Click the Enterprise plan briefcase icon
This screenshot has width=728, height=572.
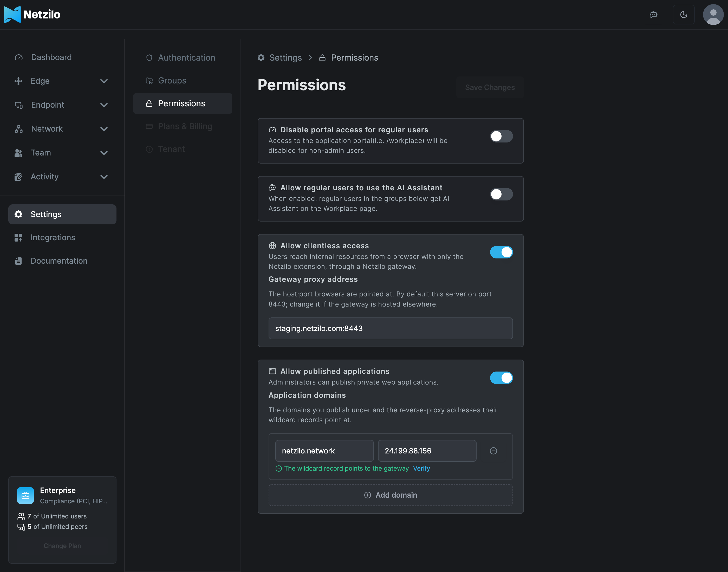(25, 496)
